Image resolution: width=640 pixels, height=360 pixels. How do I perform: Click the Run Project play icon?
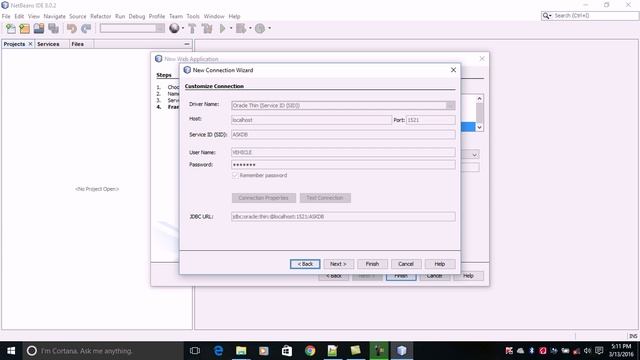click(x=222, y=29)
